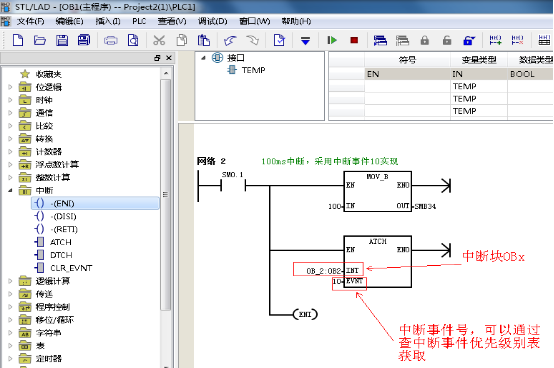Collapse the 中断 folder arrow
Image resolution: width=554 pixels, height=368 pixels.
point(10,190)
